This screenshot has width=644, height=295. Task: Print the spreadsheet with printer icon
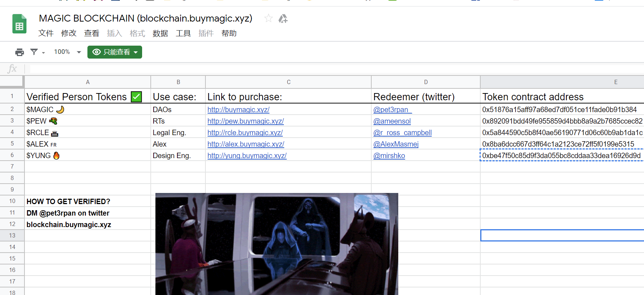[19, 52]
